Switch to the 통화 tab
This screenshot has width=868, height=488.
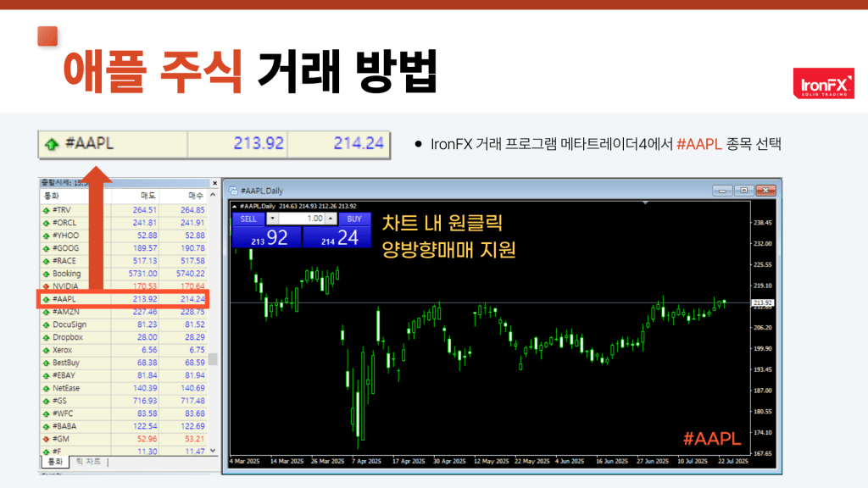point(55,462)
